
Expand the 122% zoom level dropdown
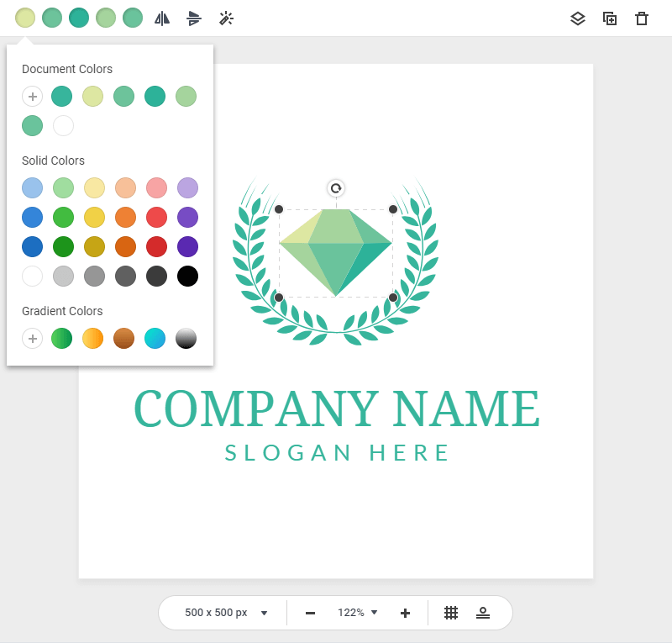tap(359, 613)
